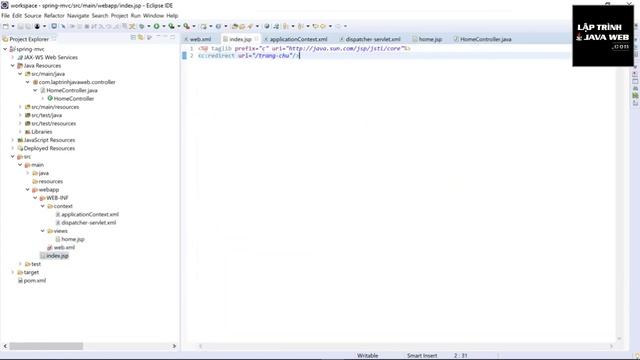Open the External Tools dropdown arrow
This screenshot has height=360, width=640.
click(x=194, y=26)
